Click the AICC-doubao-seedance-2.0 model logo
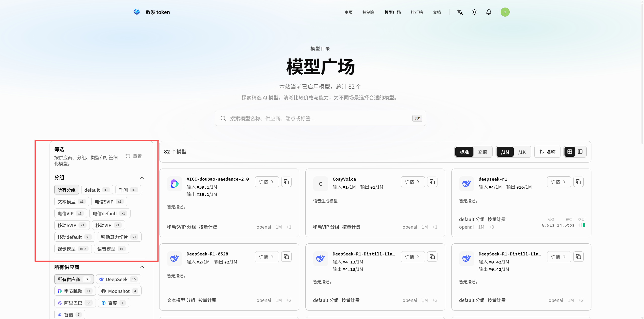 [175, 184]
